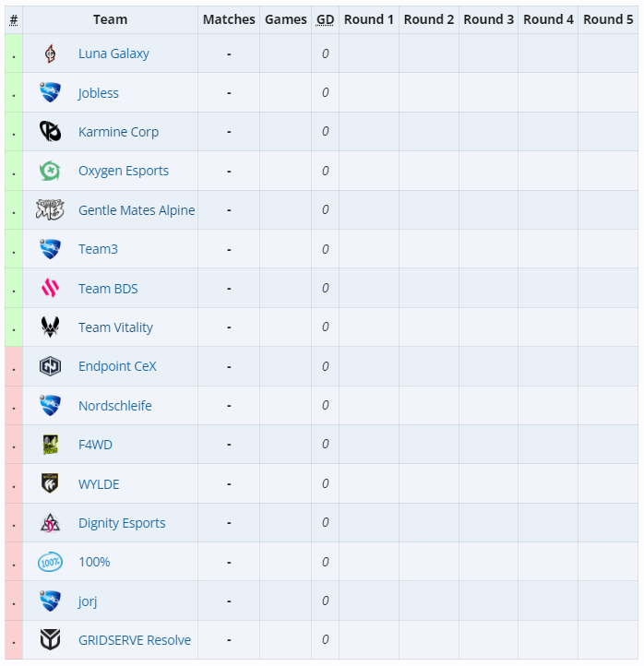Click the # rank column header
This screenshot has height=666, width=644.
click(x=14, y=19)
